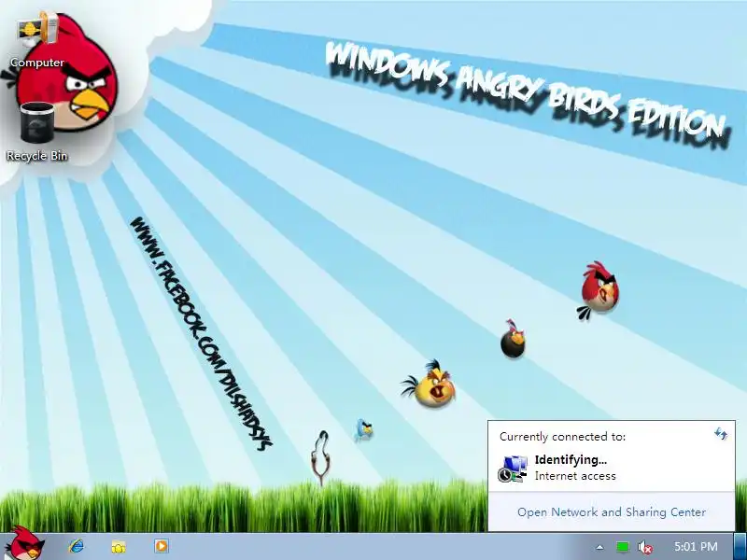Image resolution: width=747 pixels, height=560 pixels.
Task: Click the muted volume tray icon
Action: click(x=645, y=547)
